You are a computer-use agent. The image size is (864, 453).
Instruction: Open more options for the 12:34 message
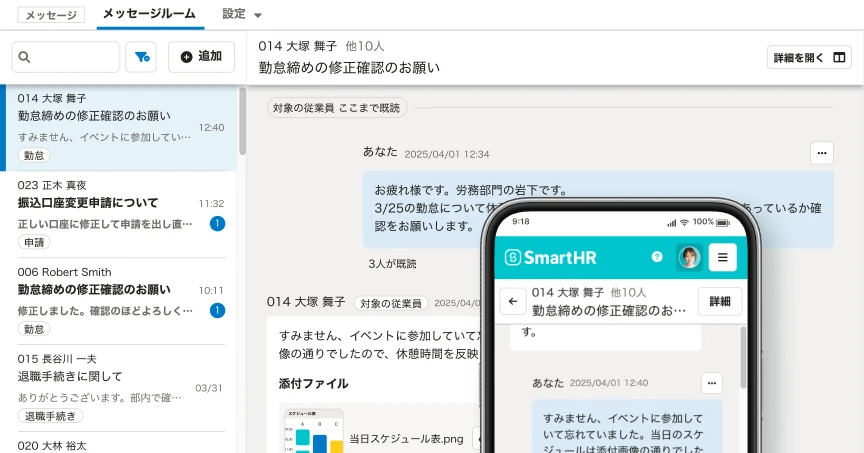[x=822, y=153]
